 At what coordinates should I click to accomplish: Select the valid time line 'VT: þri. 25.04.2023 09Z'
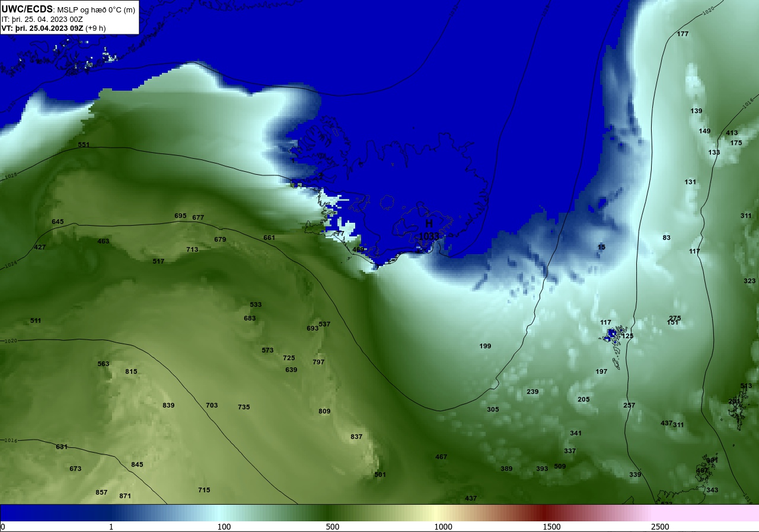point(42,28)
